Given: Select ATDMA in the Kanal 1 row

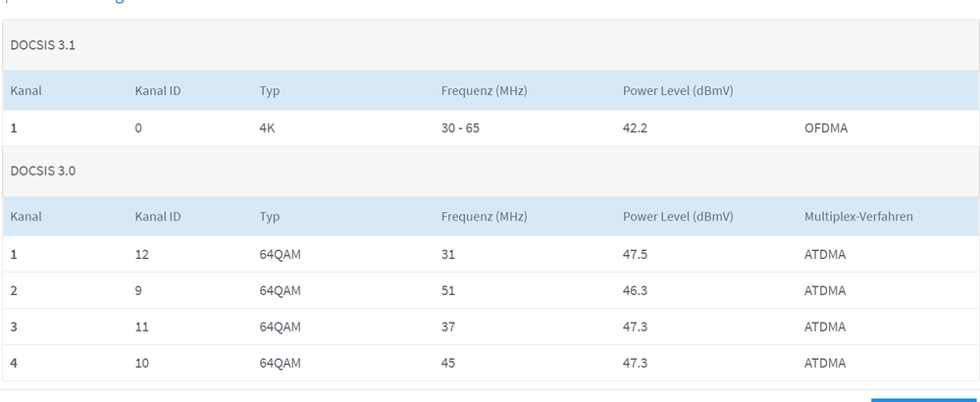Looking at the screenshot, I should tap(825, 254).
